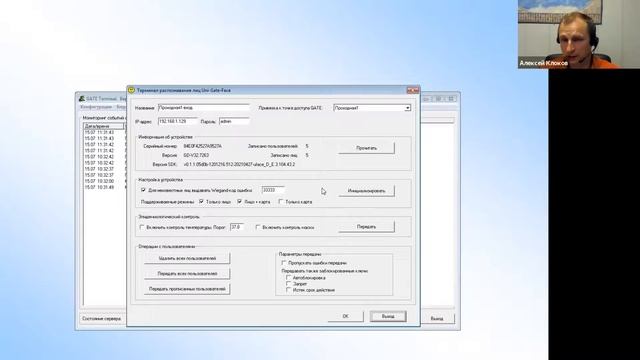Click the Передать button in epidemiological control
This screenshot has width=640, height=360.
[366, 227]
